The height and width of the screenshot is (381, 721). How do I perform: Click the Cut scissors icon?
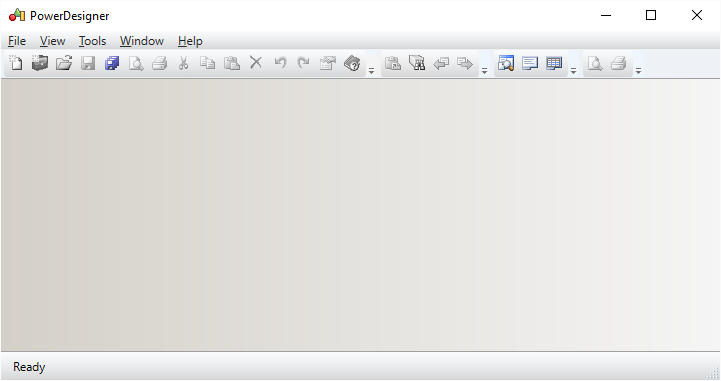pos(183,63)
